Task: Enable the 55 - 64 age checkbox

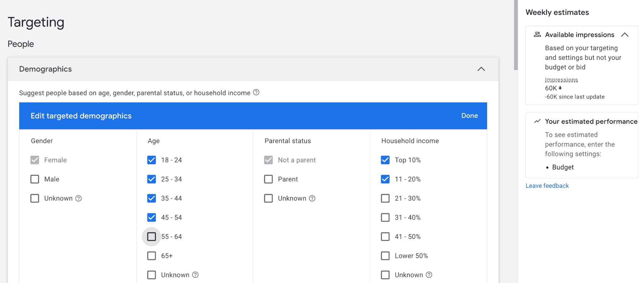Action: point(152,237)
